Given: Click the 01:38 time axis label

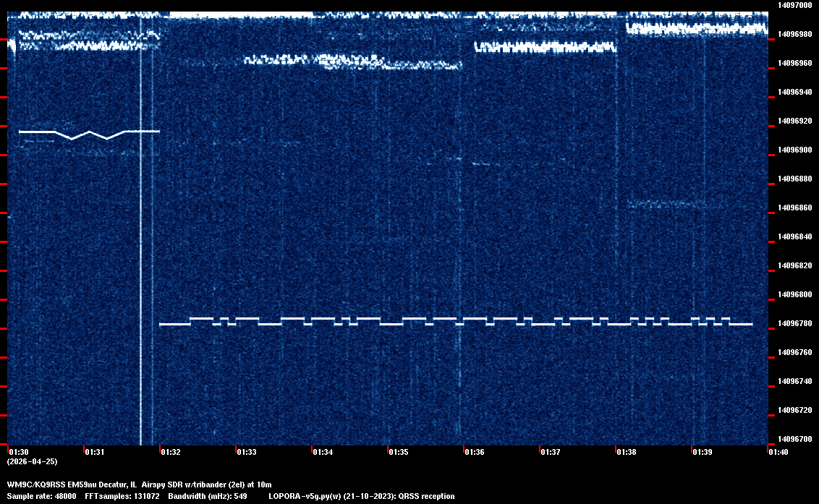Looking at the screenshot, I should (627, 452).
